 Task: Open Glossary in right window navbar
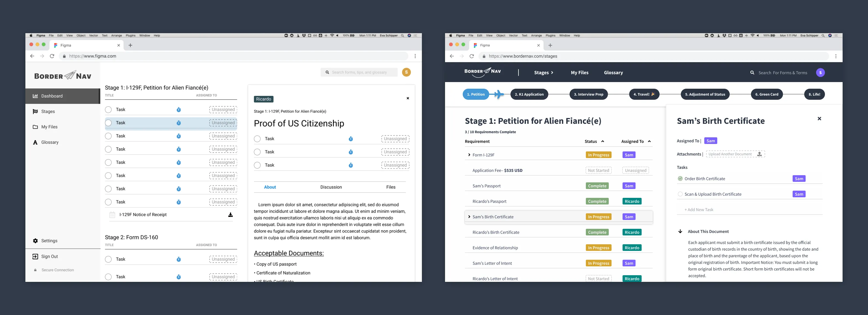(x=613, y=72)
